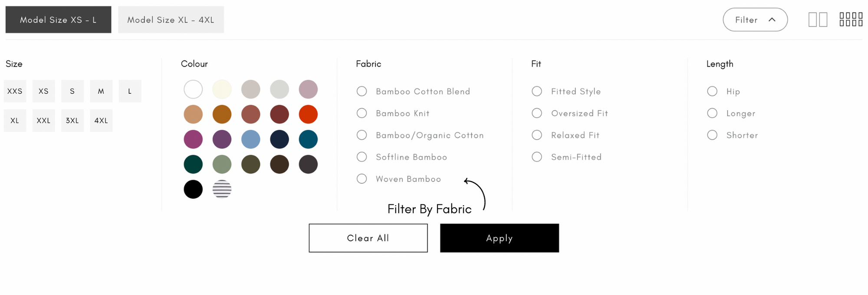
Task: Switch to dense multi-column grid view
Action: pos(851,20)
